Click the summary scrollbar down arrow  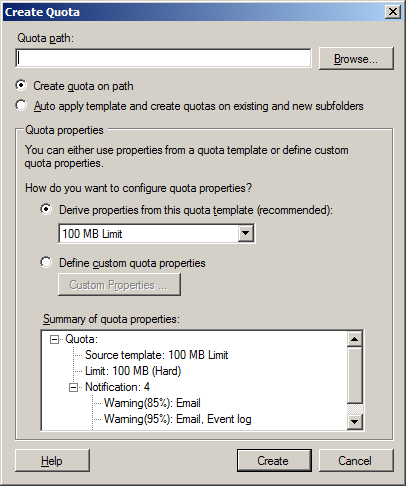[355, 422]
